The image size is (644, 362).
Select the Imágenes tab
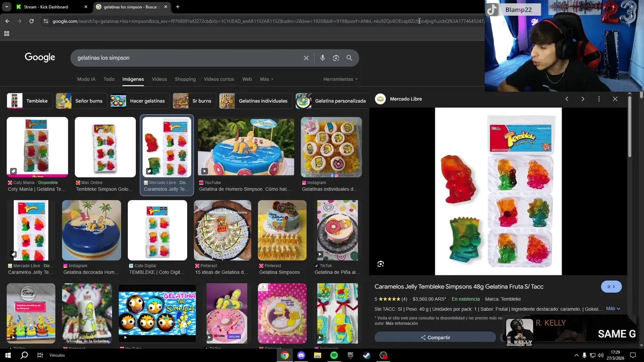tap(133, 79)
